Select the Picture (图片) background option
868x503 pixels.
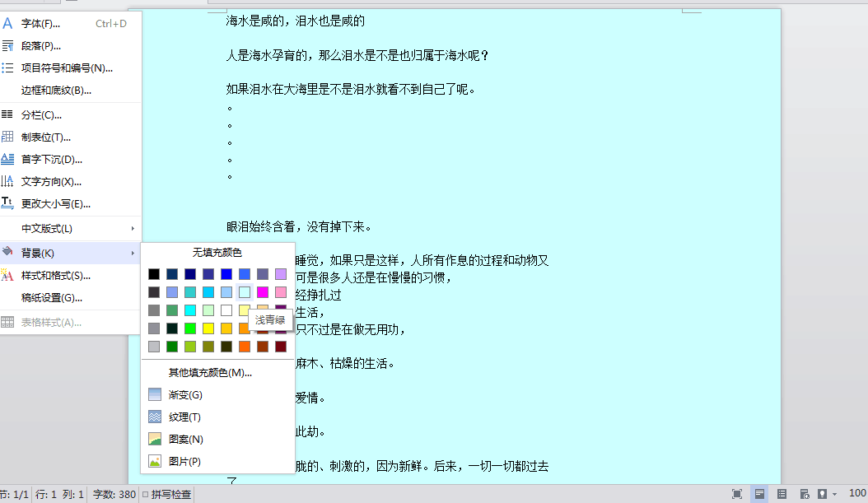(184, 462)
